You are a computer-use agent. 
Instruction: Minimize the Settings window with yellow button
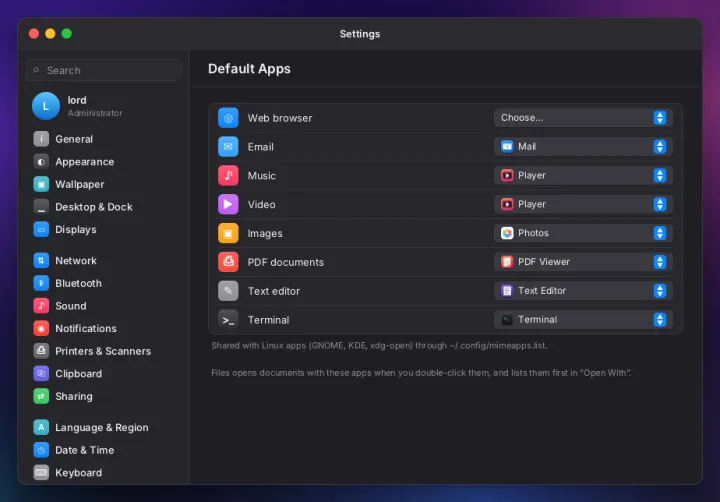pyautogui.click(x=50, y=34)
